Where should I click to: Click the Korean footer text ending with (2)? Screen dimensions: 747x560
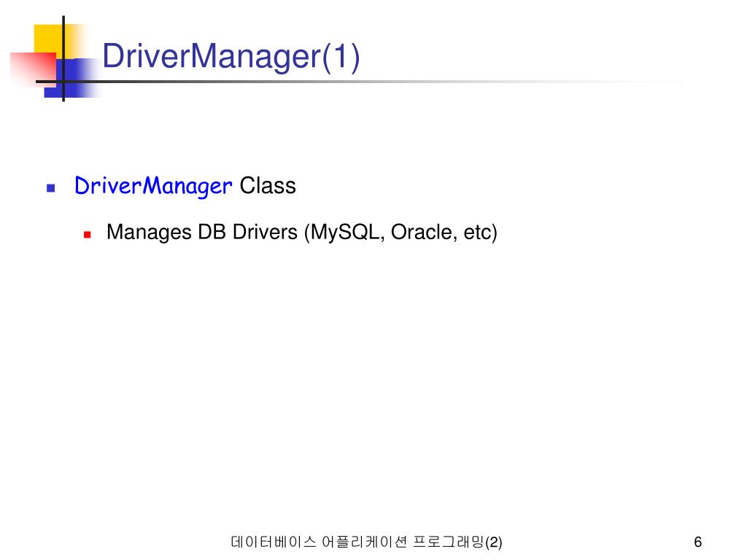(366, 542)
